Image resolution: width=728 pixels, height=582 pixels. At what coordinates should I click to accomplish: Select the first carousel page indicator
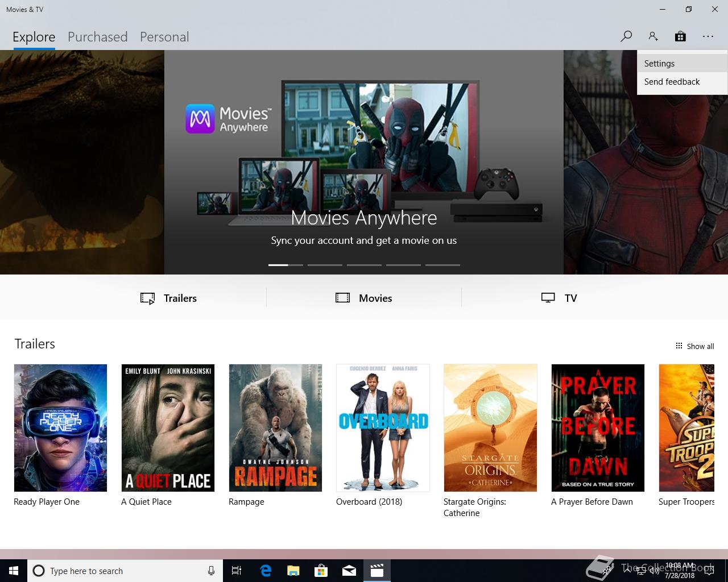(x=286, y=265)
